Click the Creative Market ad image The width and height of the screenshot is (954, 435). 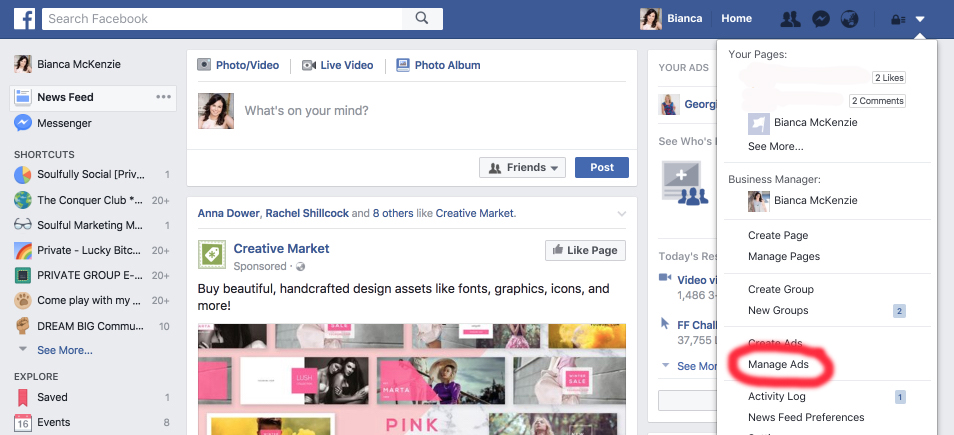412,379
